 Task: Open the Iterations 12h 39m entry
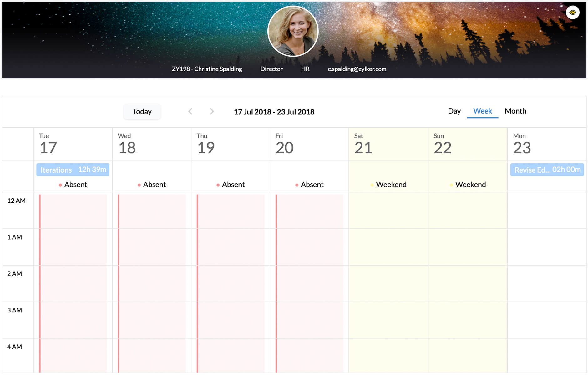point(73,170)
